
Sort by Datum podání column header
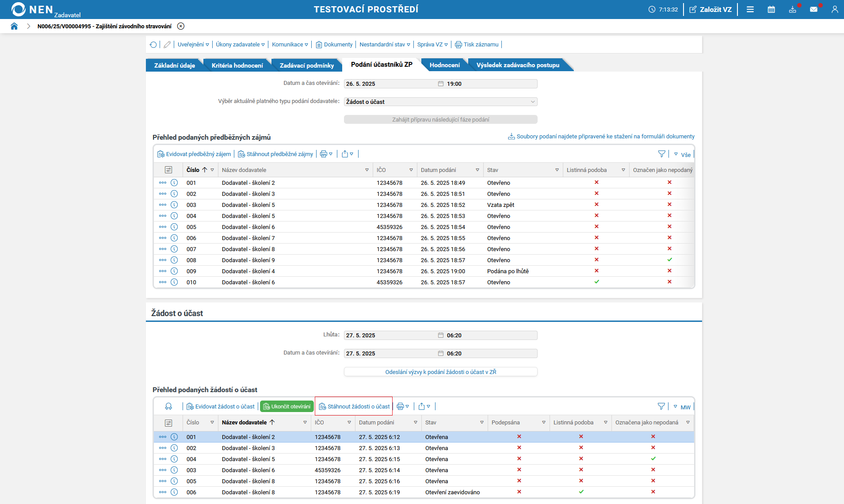coord(438,170)
